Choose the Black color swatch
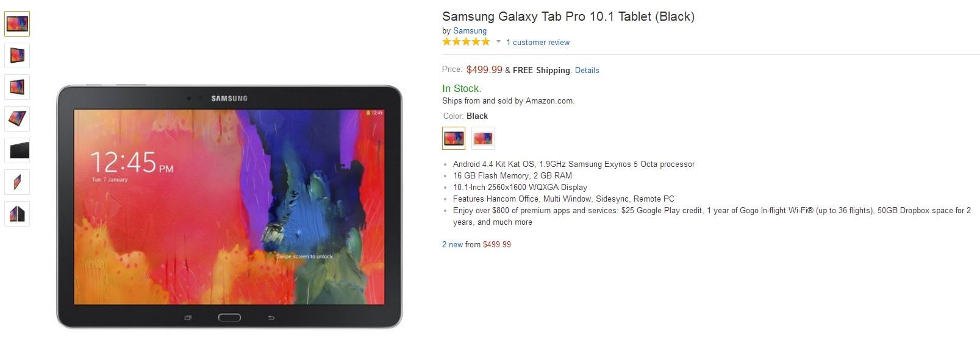 [453, 138]
